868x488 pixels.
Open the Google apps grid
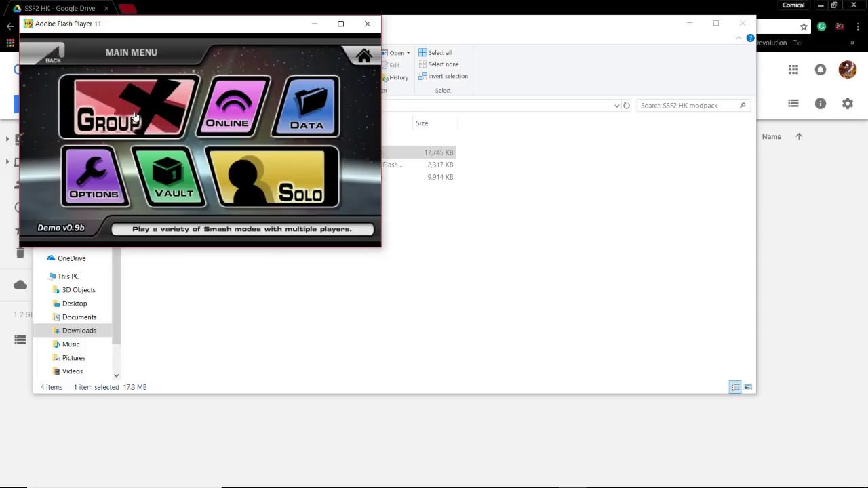tap(793, 69)
